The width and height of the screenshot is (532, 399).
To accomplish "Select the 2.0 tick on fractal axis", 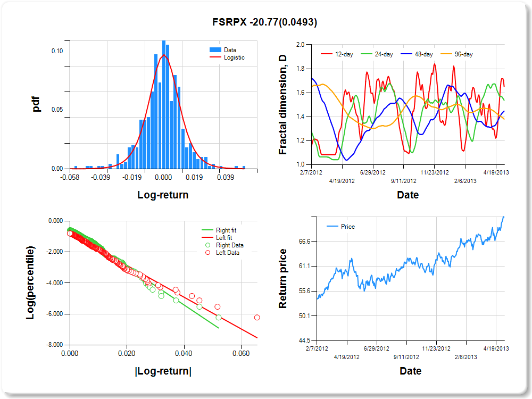I will pos(300,45).
